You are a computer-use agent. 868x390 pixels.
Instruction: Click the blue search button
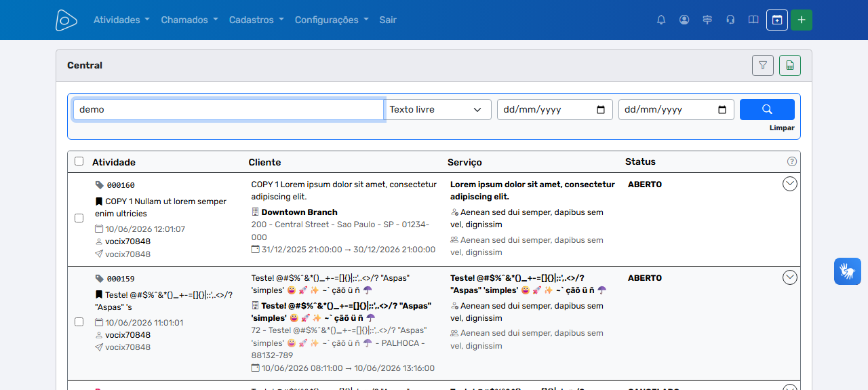(767, 109)
